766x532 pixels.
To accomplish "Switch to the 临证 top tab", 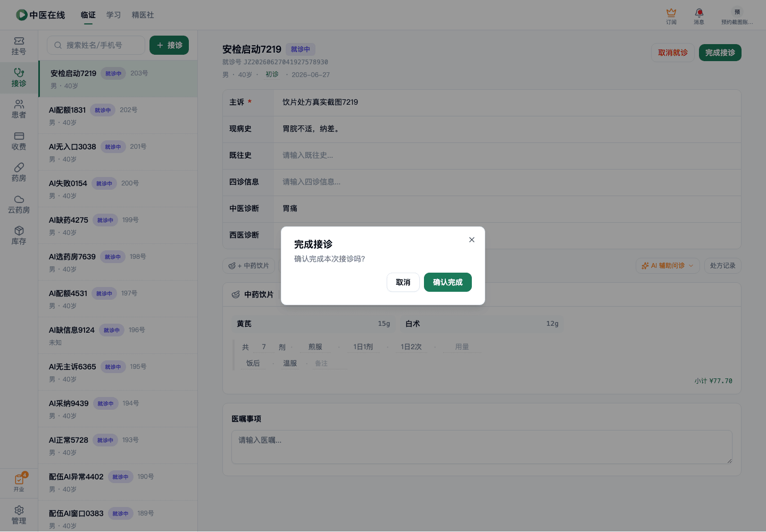I will (x=88, y=15).
